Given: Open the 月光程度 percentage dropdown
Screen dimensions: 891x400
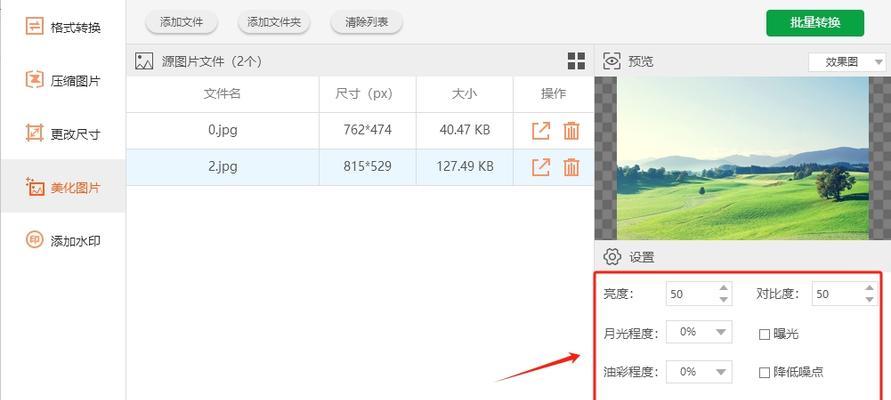Looking at the screenshot, I should (x=699, y=332).
